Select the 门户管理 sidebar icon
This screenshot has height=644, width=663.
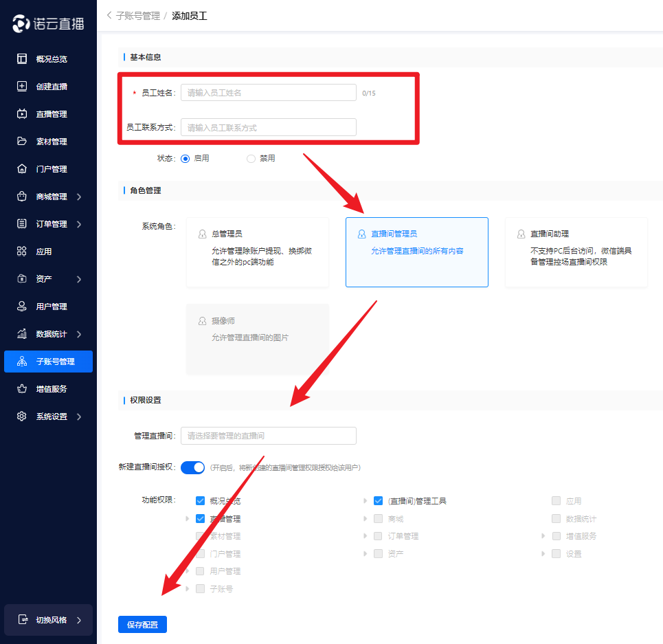coord(22,169)
